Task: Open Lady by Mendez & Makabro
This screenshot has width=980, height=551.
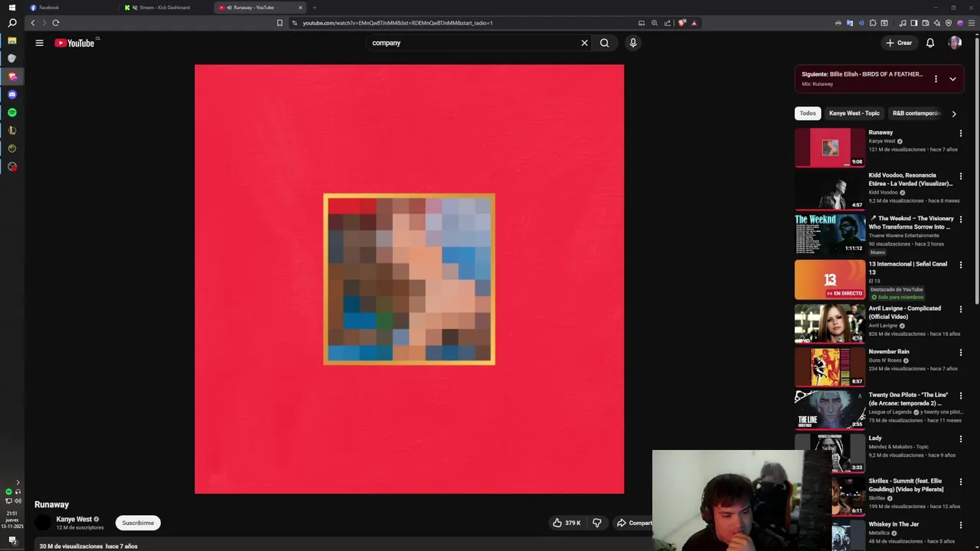Action: pyautogui.click(x=875, y=439)
